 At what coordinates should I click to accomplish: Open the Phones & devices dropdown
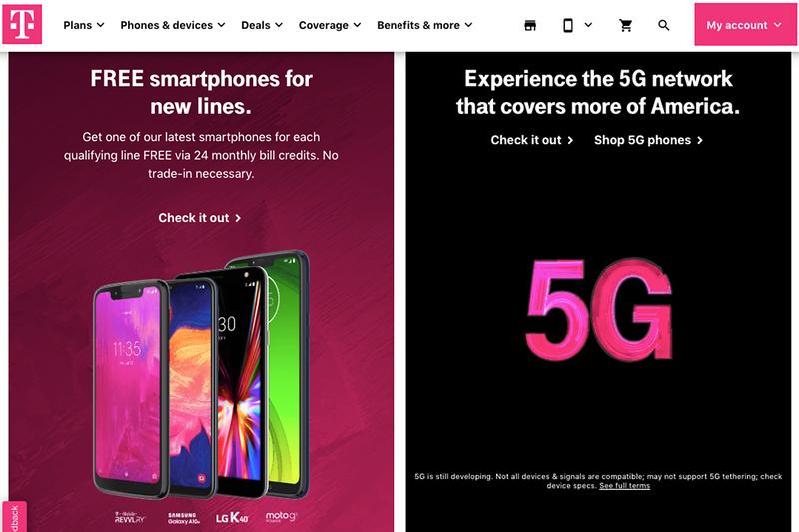click(172, 25)
